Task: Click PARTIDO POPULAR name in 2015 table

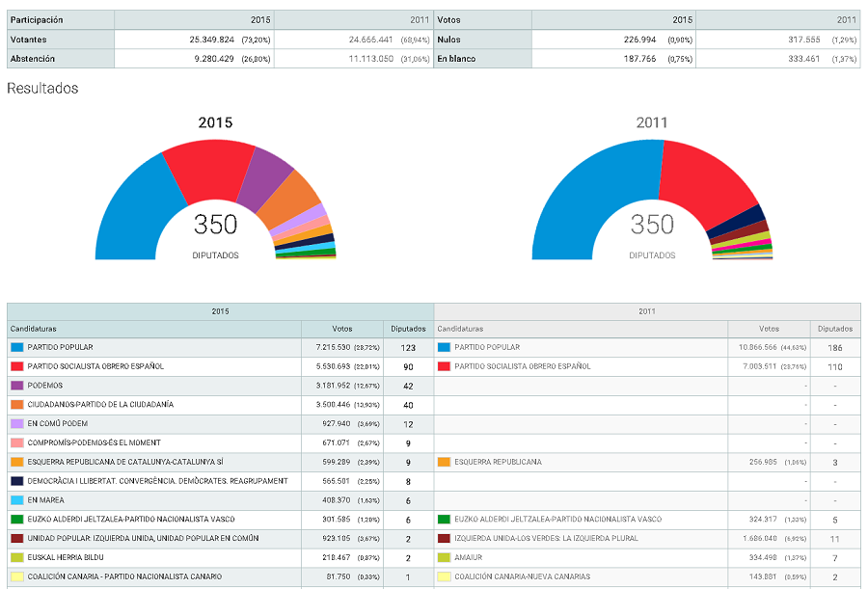Action: point(61,348)
